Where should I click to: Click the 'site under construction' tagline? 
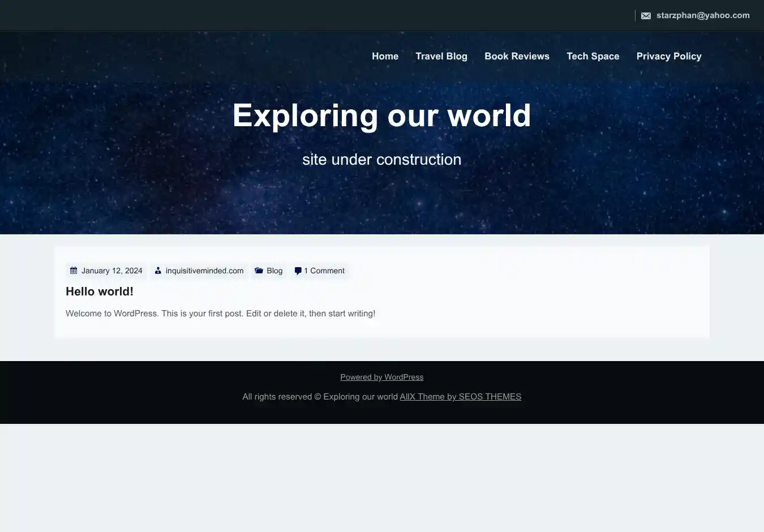pyautogui.click(x=381, y=160)
